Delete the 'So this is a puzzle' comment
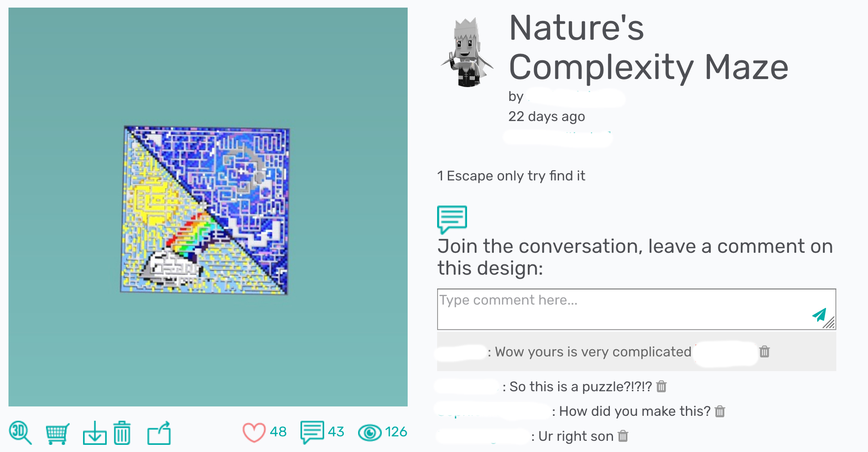868x452 pixels. [661, 386]
